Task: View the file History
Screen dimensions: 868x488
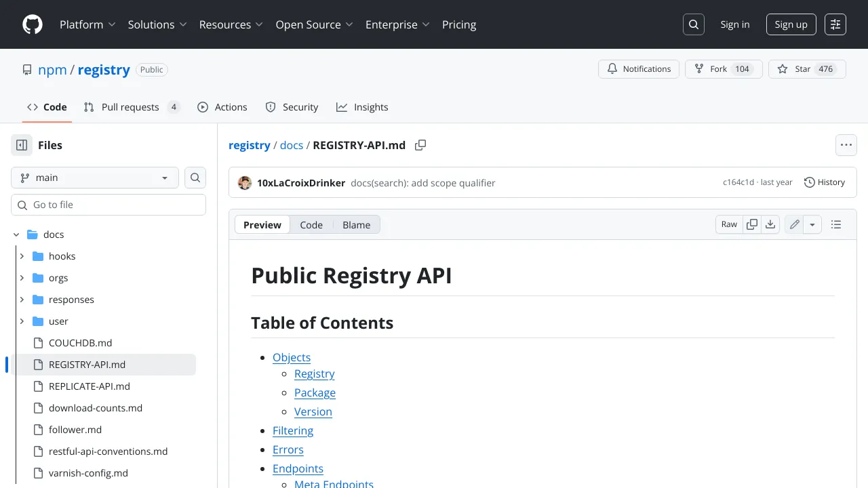Action: pyautogui.click(x=825, y=182)
